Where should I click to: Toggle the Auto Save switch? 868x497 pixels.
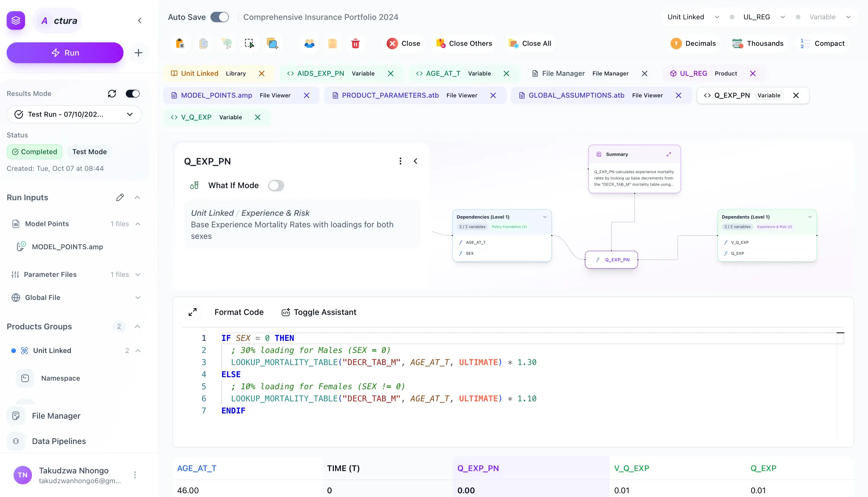219,17
